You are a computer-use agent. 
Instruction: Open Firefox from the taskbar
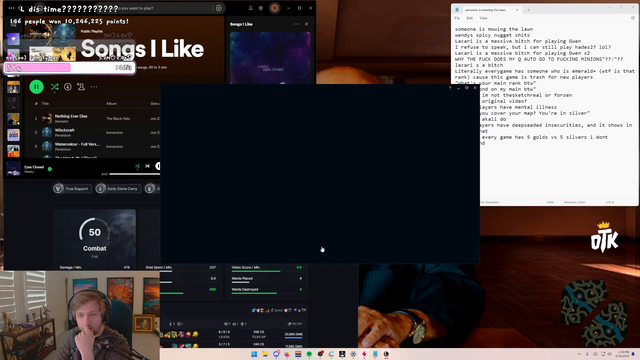click(x=287, y=354)
